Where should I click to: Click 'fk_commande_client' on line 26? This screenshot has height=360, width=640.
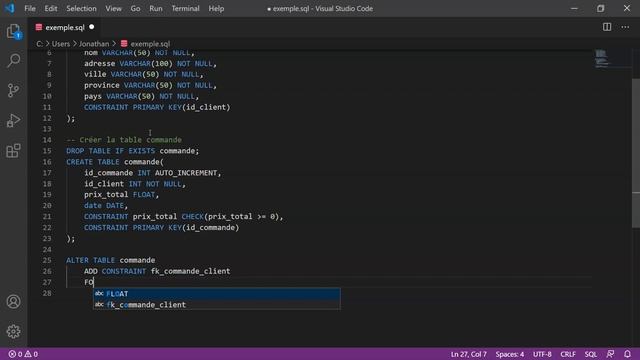point(190,271)
